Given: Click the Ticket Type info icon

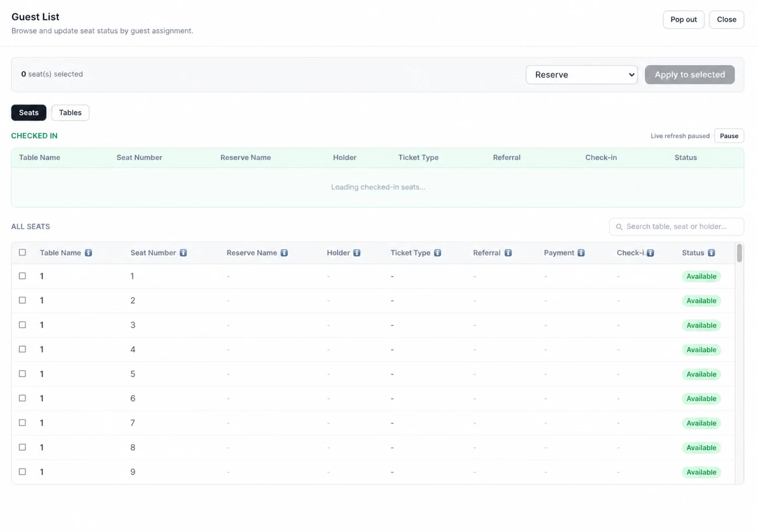Looking at the screenshot, I should (438, 253).
